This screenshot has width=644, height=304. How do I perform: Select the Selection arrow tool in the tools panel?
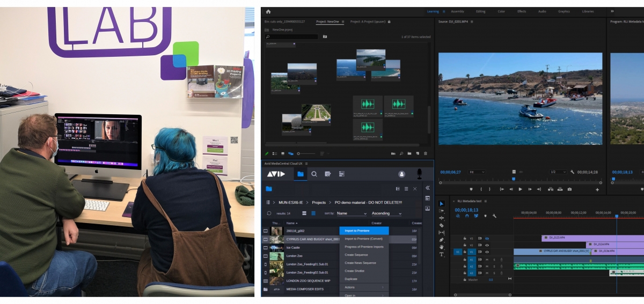point(442,204)
